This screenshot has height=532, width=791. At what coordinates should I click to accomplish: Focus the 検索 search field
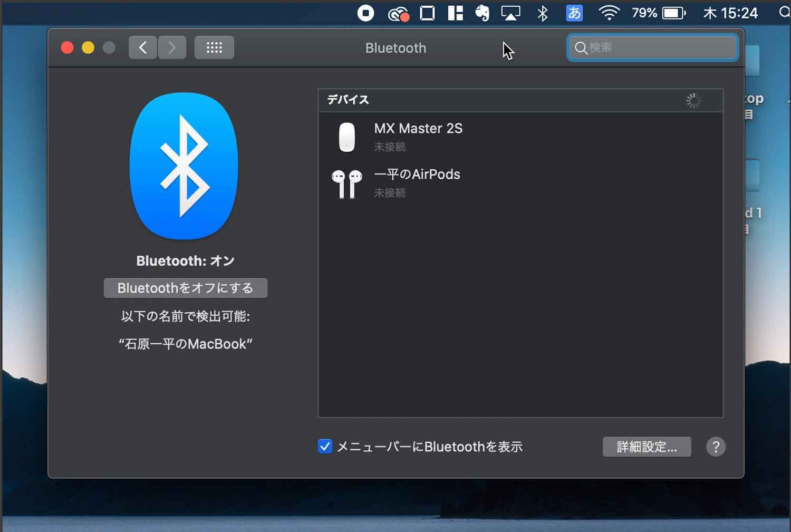pyautogui.click(x=652, y=47)
